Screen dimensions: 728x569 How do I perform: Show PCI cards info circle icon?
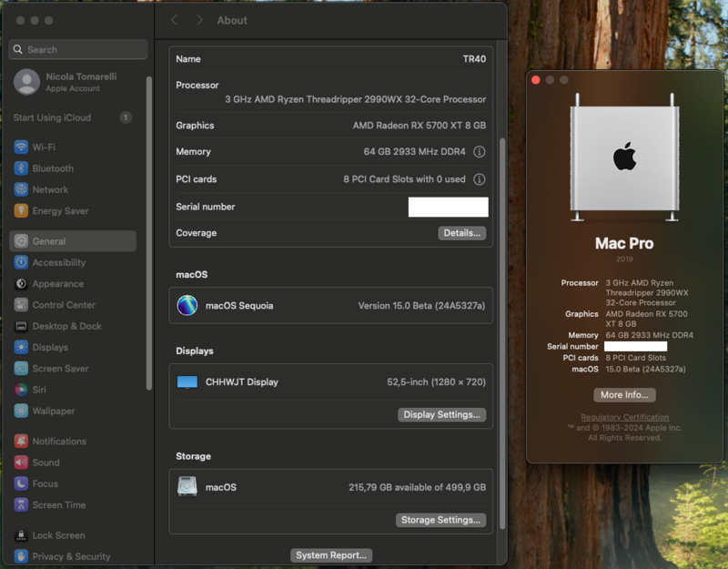(480, 179)
